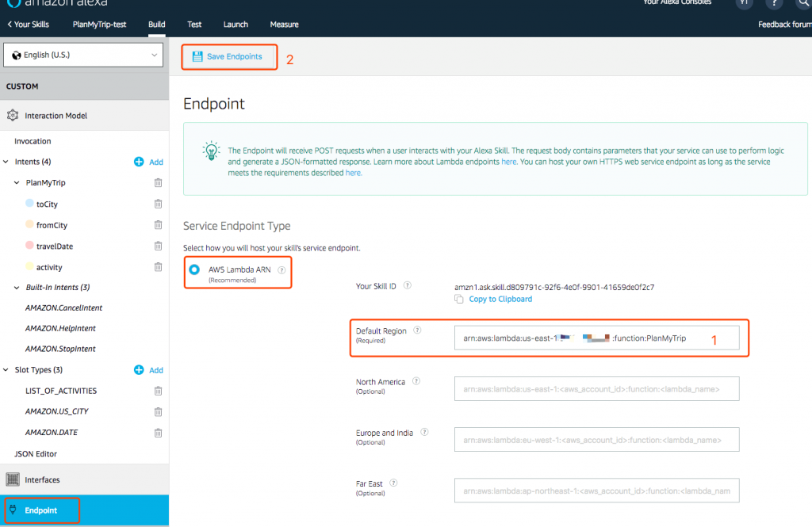Open the PlanMyTrip-test skill tab

tap(99, 25)
